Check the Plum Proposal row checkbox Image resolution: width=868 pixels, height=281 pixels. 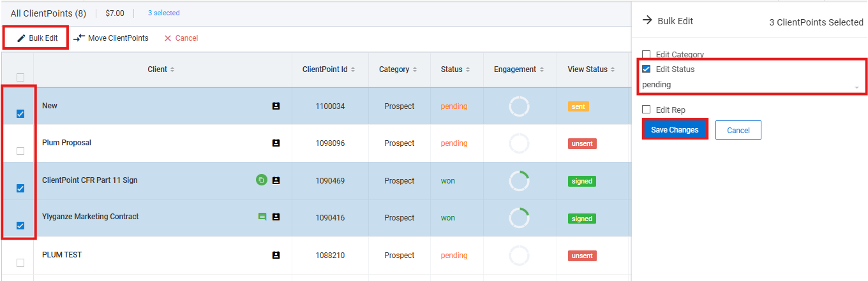click(x=20, y=151)
